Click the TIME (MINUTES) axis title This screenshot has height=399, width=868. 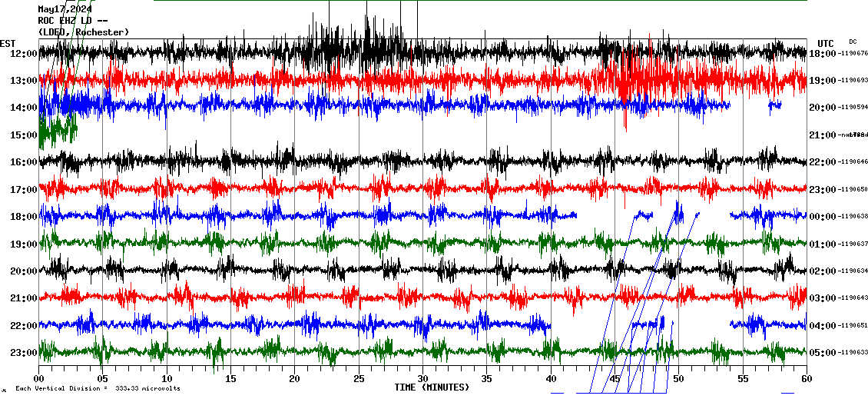coord(432,387)
